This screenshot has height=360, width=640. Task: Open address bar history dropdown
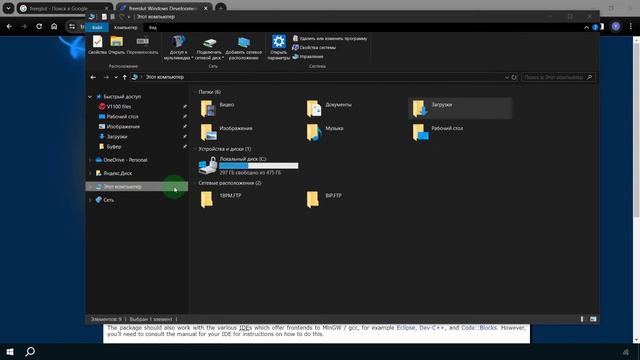[507, 77]
